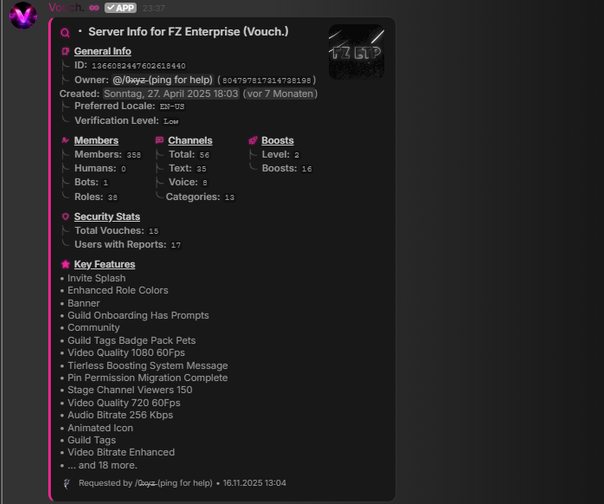The width and height of the screenshot is (604, 504).
Task: Click the Key Features star icon
Action: (x=66, y=265)
